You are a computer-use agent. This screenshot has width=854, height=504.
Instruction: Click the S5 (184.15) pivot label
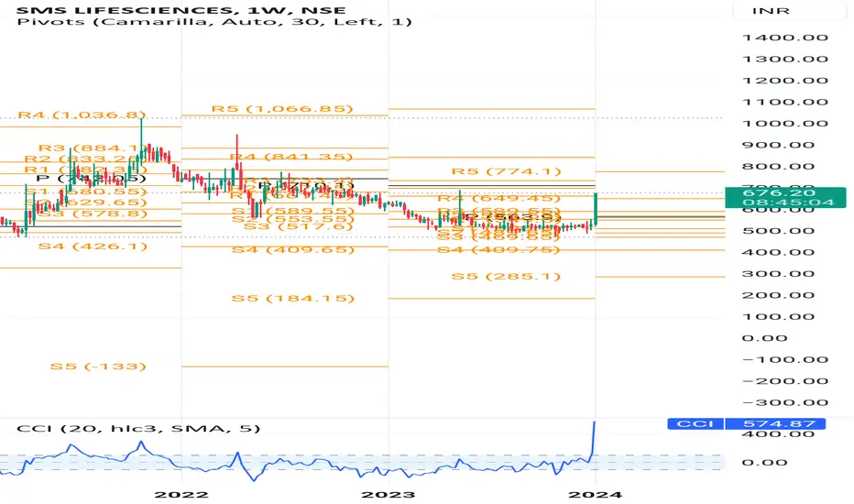click(x=293, y=299)
